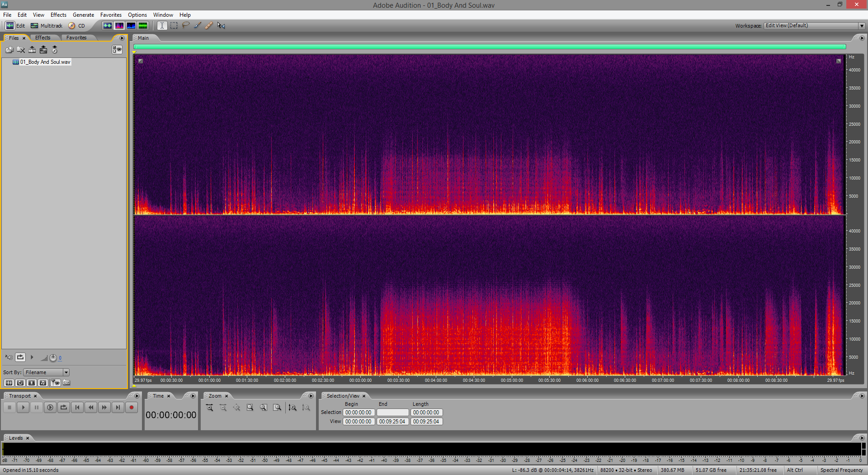Select the Marquee Selection tool
Image resolution: width=868 pixels, height=475 pixels.
(x=174, y=26)
